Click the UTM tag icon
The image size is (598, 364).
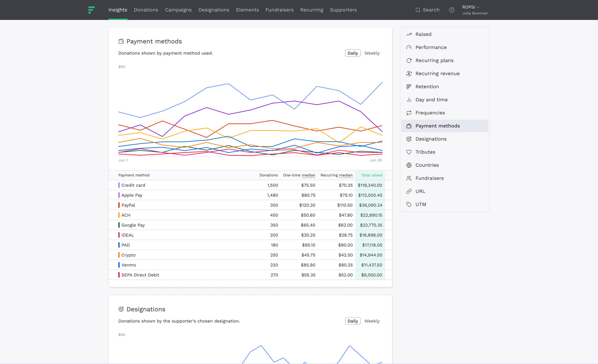[x=409, y=204]
